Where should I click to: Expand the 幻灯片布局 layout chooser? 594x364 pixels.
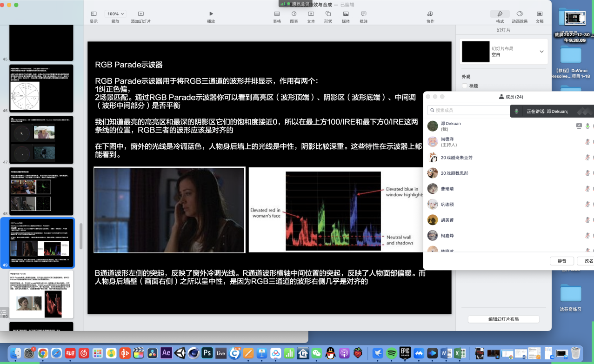click(x=541, y=52)
